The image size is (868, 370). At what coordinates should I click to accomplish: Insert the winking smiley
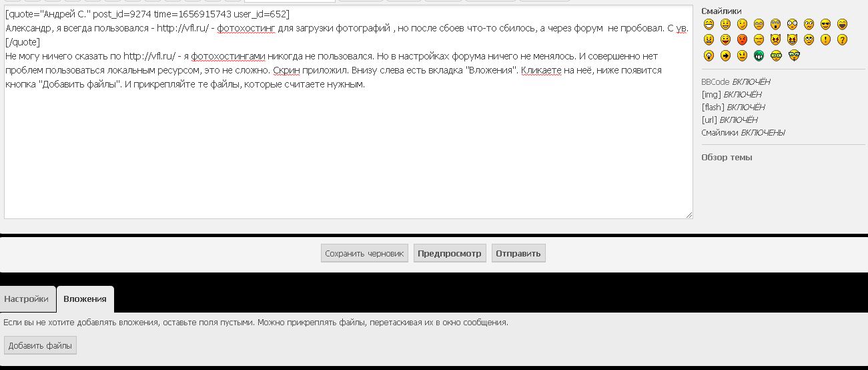coord(742,24)
